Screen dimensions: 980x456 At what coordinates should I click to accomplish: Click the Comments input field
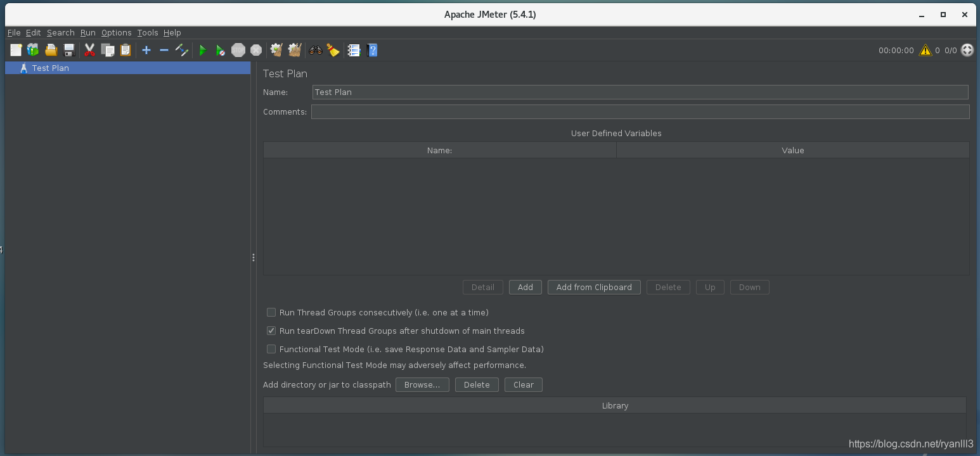pos(640,111)
